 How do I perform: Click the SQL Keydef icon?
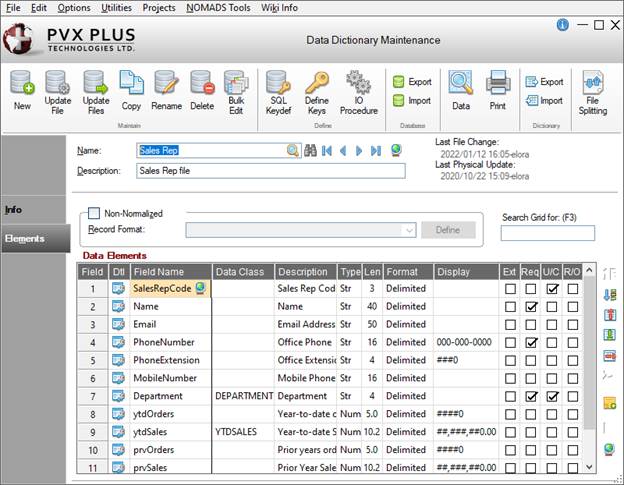click(280, 89)
